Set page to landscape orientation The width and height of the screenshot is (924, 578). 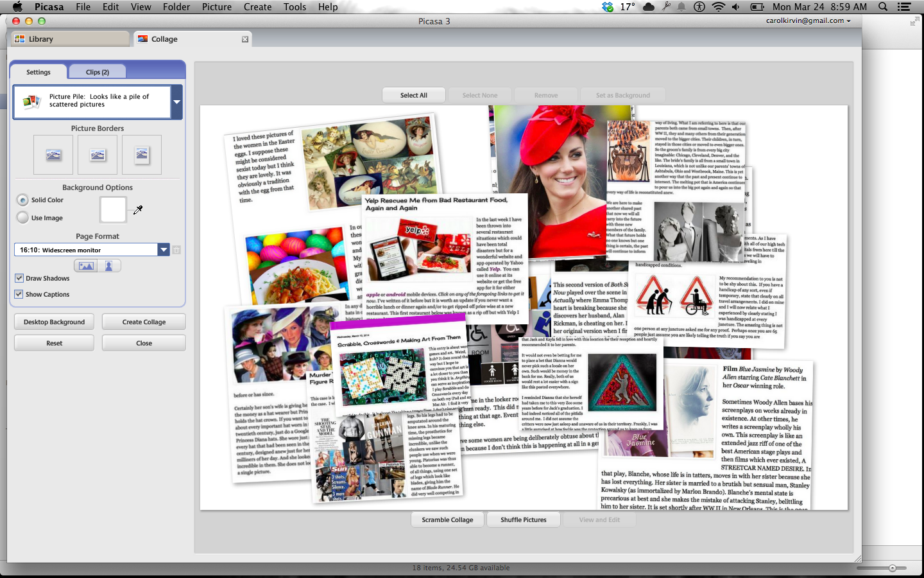[x=86, y=266]
